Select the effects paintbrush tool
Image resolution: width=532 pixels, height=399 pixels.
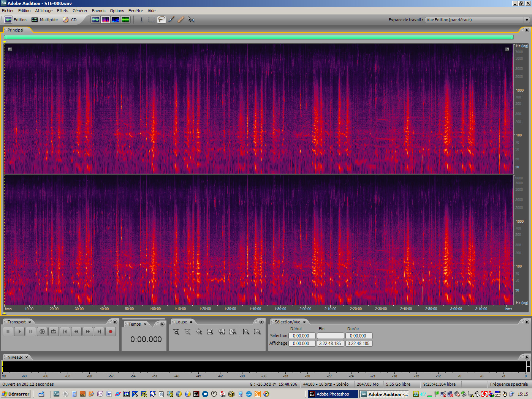[x=171, y=19]
